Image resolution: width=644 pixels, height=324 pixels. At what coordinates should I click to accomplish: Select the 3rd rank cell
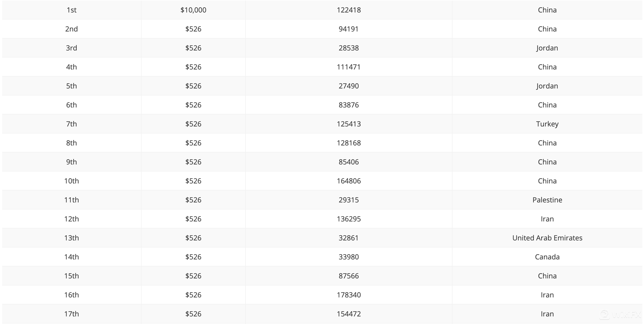click(x=72, y=48)
